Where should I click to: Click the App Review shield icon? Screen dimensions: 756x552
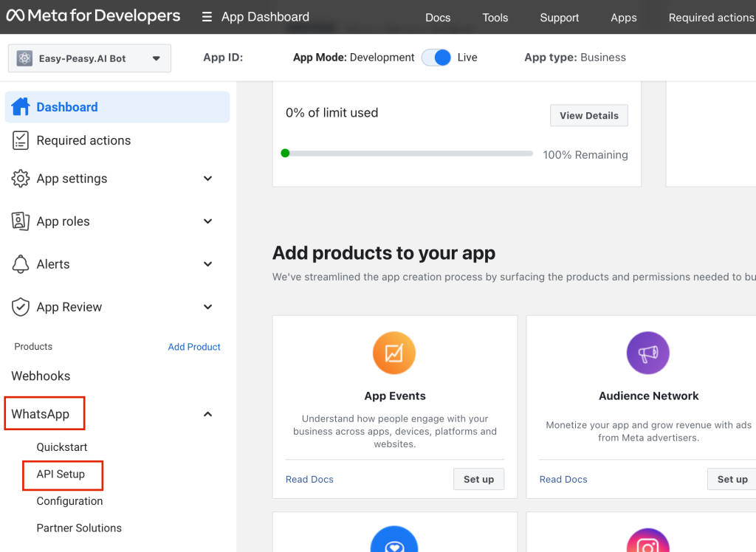(x=21, y=307)
